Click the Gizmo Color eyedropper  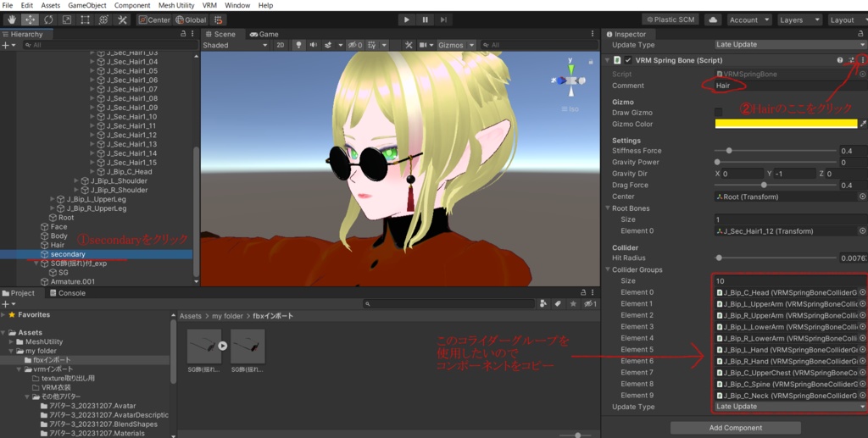click(x=863, y=124)
